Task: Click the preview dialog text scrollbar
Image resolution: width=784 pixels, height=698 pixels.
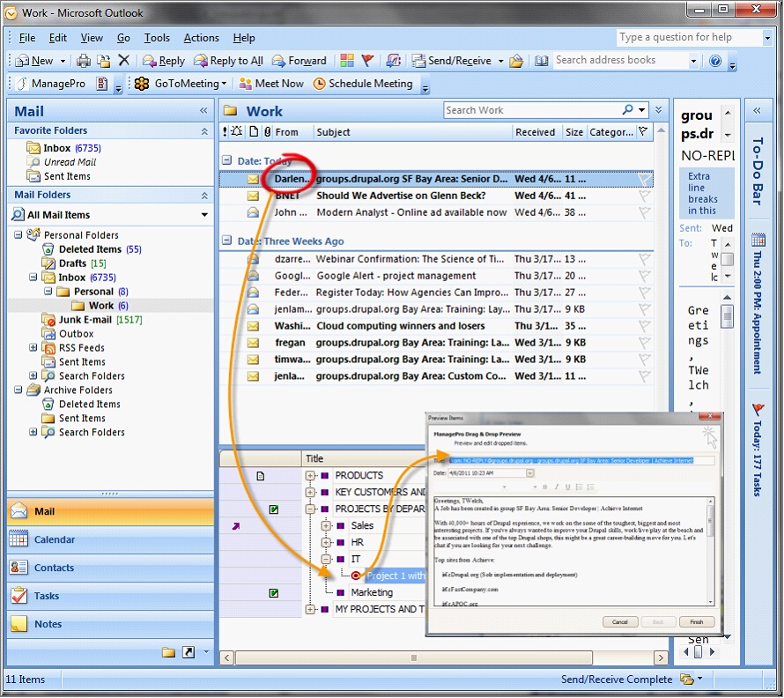Action: 711,551
